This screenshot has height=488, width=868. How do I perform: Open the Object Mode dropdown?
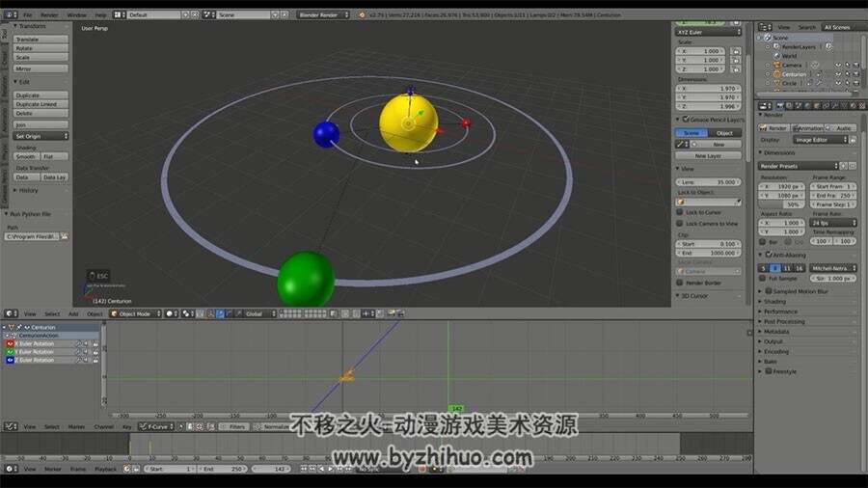tap(136, 313)
